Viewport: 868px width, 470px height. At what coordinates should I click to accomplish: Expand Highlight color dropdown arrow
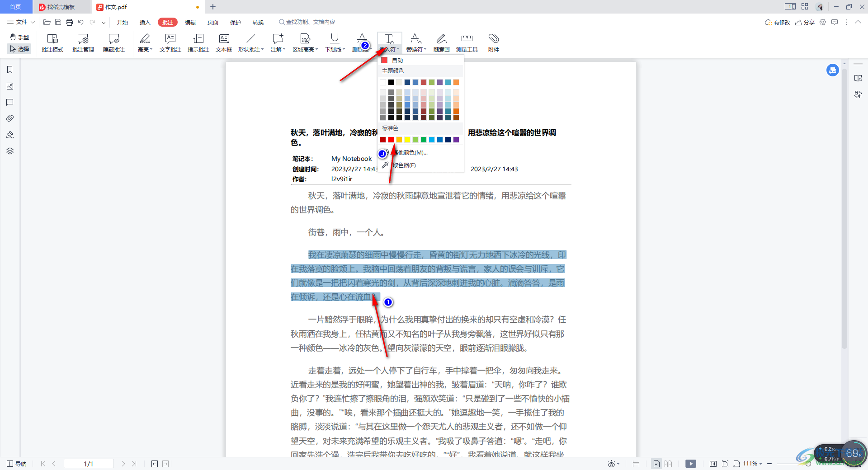click(151, 50)
